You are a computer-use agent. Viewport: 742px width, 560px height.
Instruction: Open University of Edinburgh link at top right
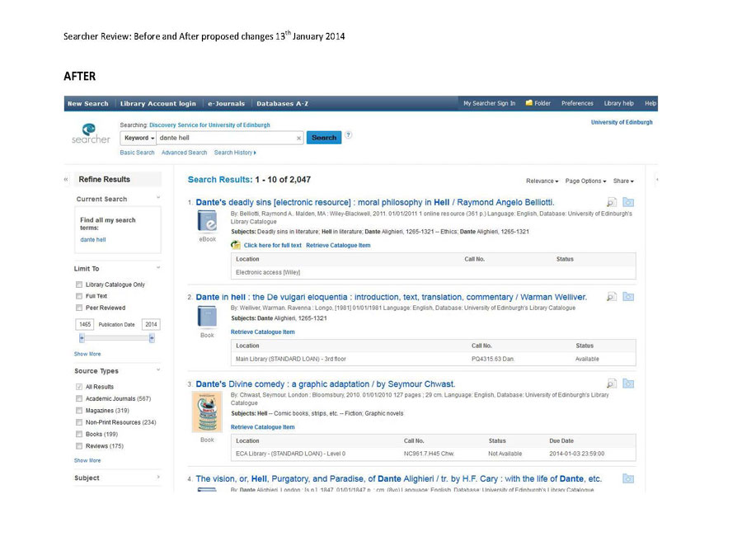(x=622, y=122)
